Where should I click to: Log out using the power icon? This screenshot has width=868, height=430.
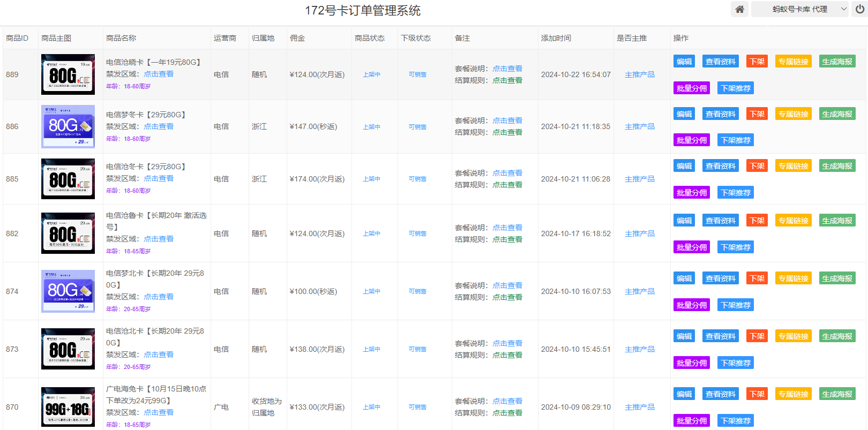tap(859, 9)
